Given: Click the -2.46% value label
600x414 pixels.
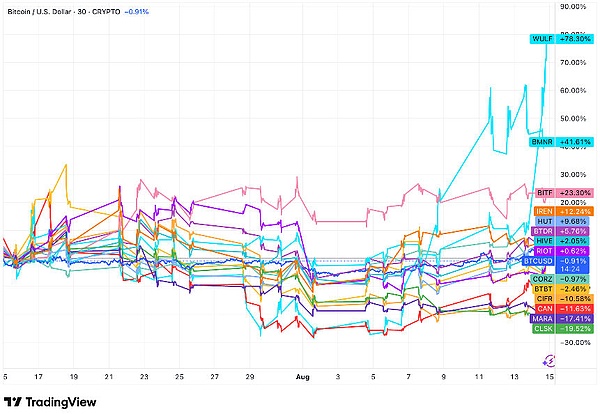Looking at the screenshot, I should point(572,289).
